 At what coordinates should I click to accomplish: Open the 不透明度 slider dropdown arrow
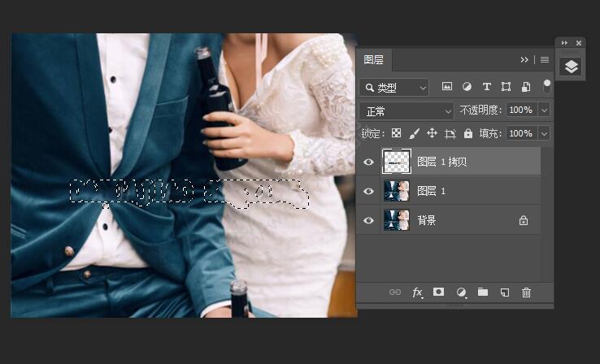544,110
